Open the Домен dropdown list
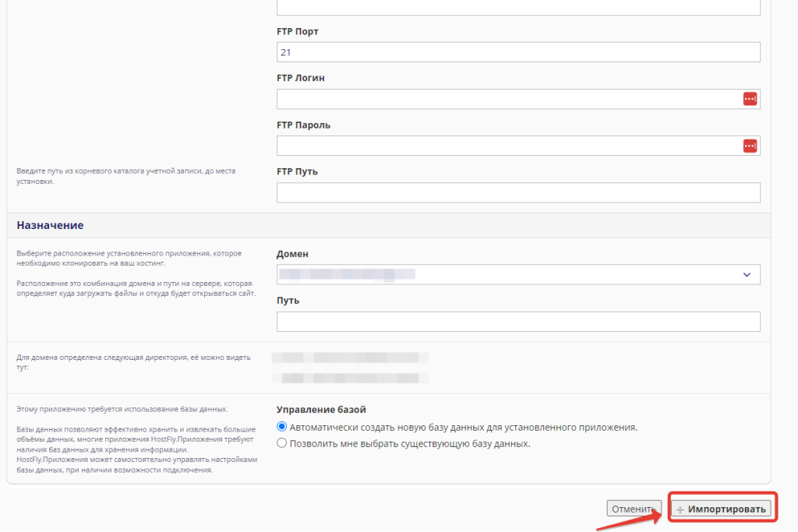This screenshot has width=798, height=532. tap(518, 275)
